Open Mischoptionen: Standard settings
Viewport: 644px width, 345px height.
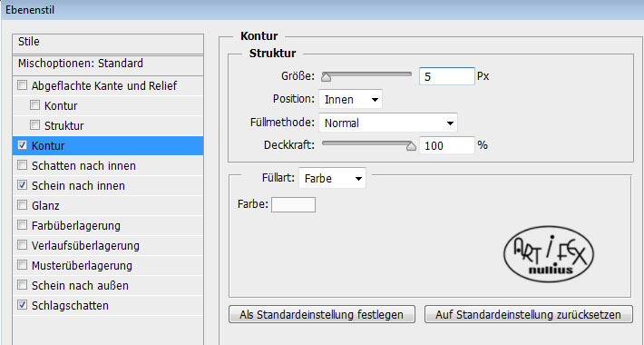point(108,64)
